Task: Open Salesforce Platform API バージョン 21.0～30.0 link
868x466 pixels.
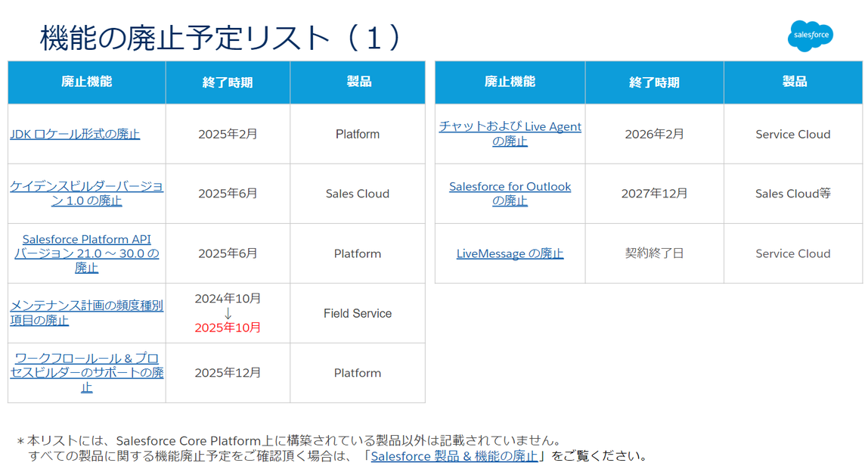Action: [x=86, y=253]
